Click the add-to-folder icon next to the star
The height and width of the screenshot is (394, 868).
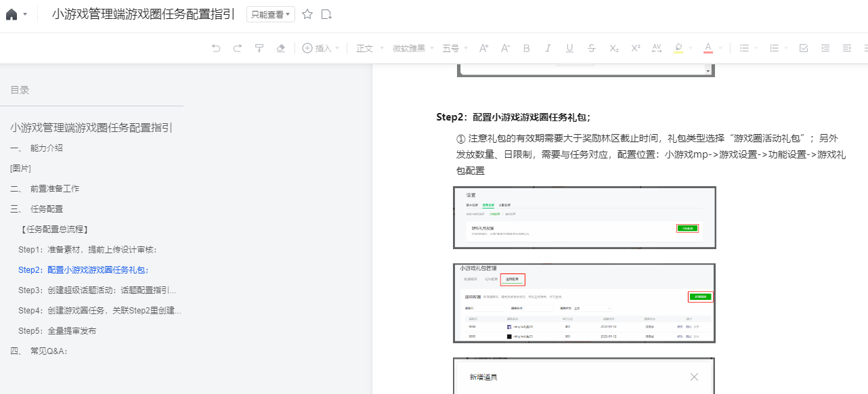pos(326,14)
